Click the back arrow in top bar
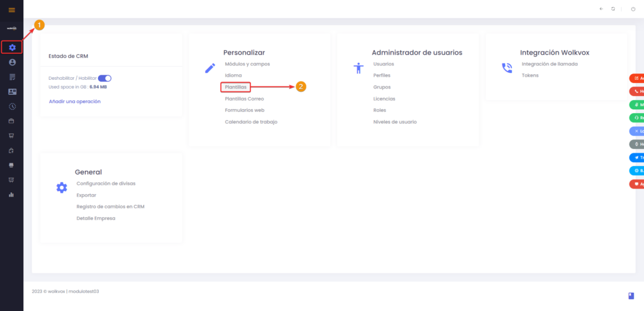 [x=601, y=9]
